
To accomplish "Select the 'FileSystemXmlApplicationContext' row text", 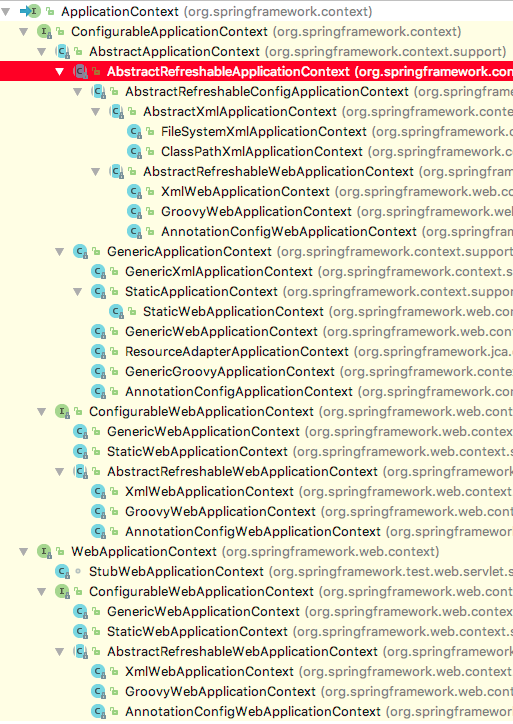I will point(264,132).
